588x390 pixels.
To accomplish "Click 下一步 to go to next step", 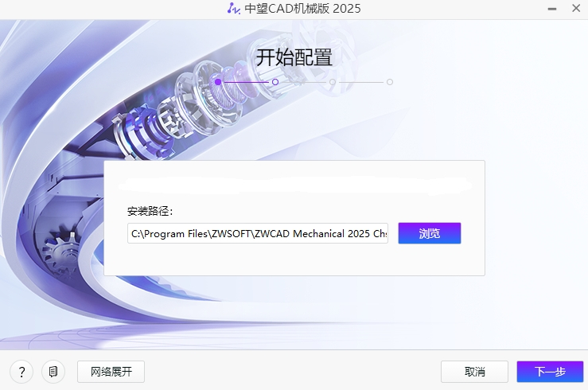I will [x=550, y=372].
